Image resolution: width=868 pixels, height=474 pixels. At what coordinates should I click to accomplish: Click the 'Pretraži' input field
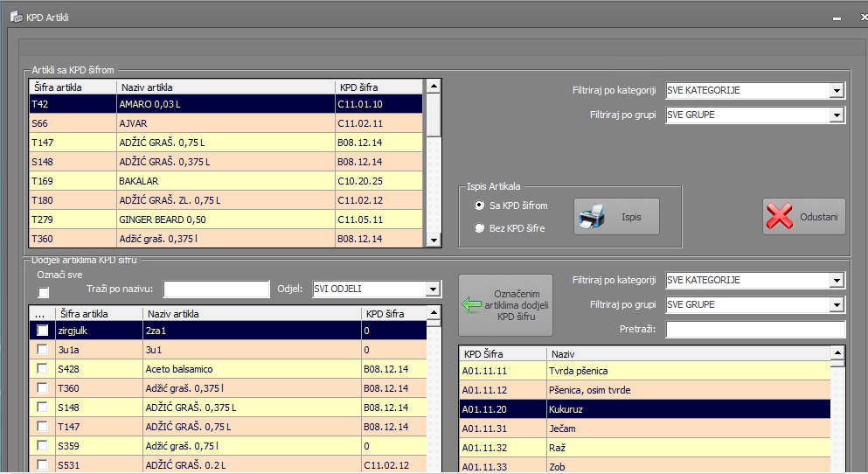click(754, 330)
